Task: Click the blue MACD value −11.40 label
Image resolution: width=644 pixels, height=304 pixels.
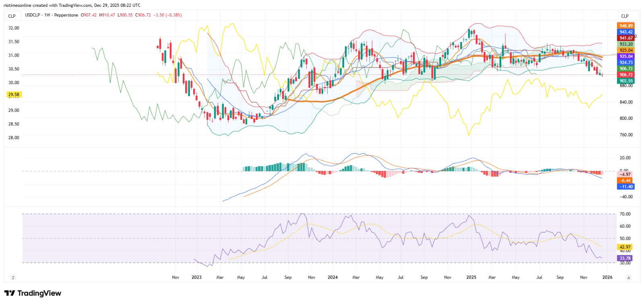Action: click(626, 187)
